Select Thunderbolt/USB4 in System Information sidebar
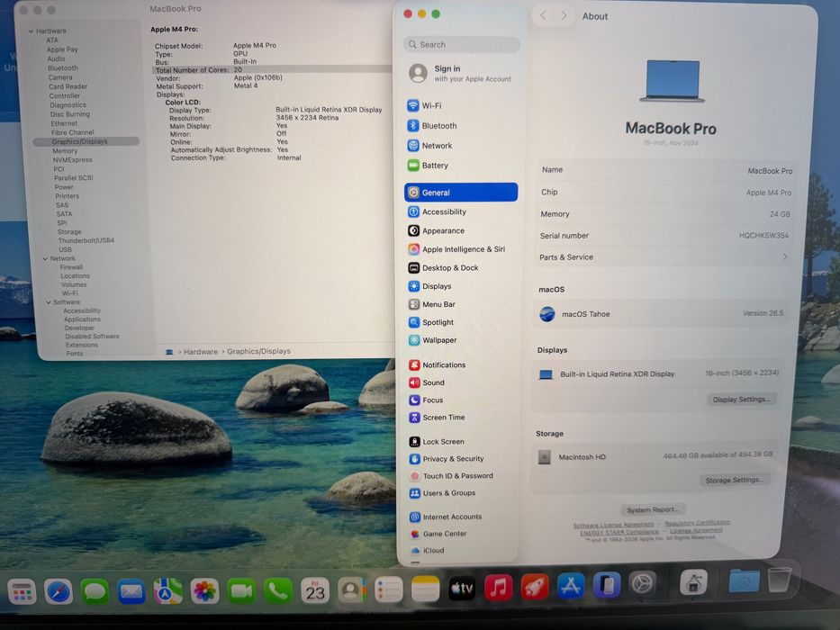The image size is (840, 630). coord(86,240)
